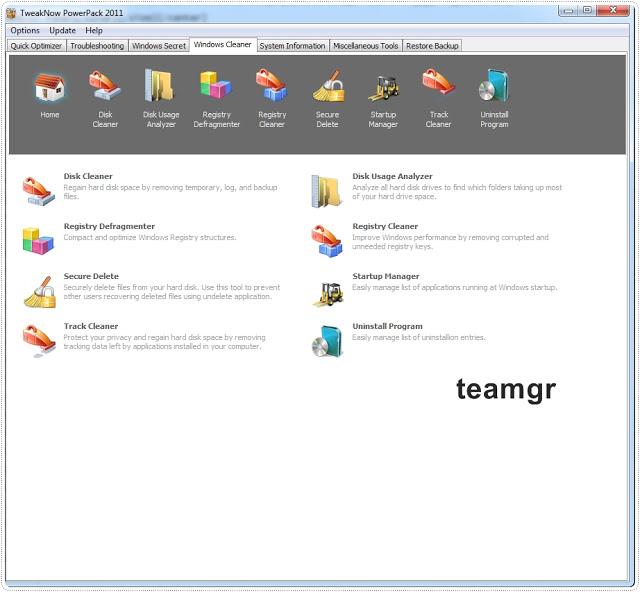Click the Disk Cleaner icon in list
This screenshot has width=640, height=592.
tap(39, 191)
